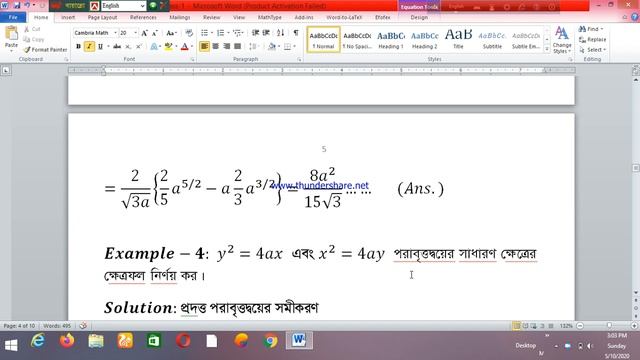The height and width of the screenshot is (360, 640).
Task: Justify the text
Action: tap(238, 47)
